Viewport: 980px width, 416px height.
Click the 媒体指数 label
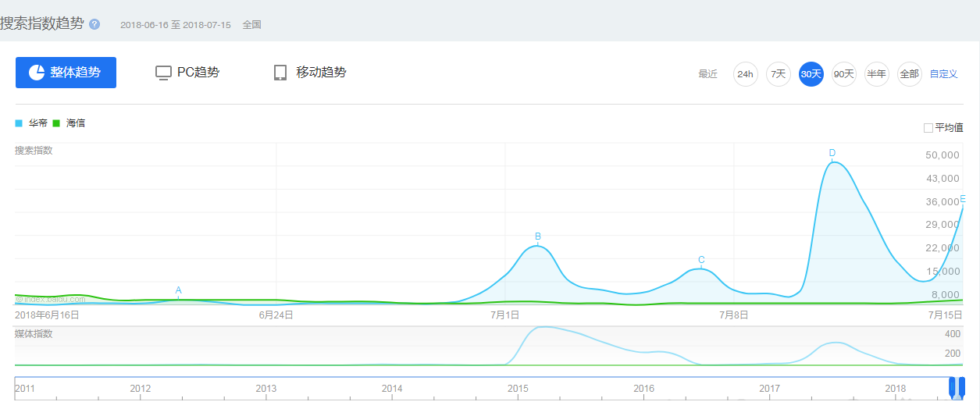coord(34,334)
